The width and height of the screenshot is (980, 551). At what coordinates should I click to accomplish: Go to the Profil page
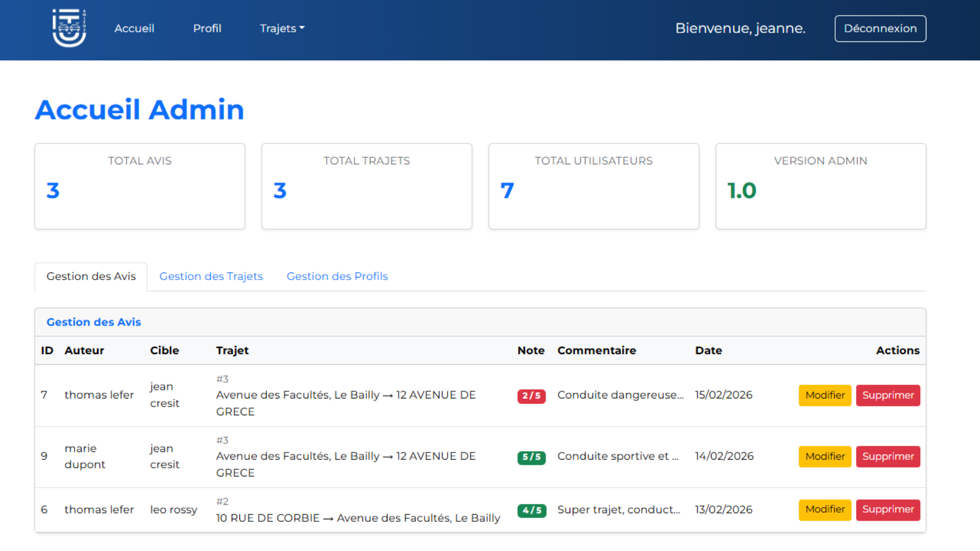207,29
